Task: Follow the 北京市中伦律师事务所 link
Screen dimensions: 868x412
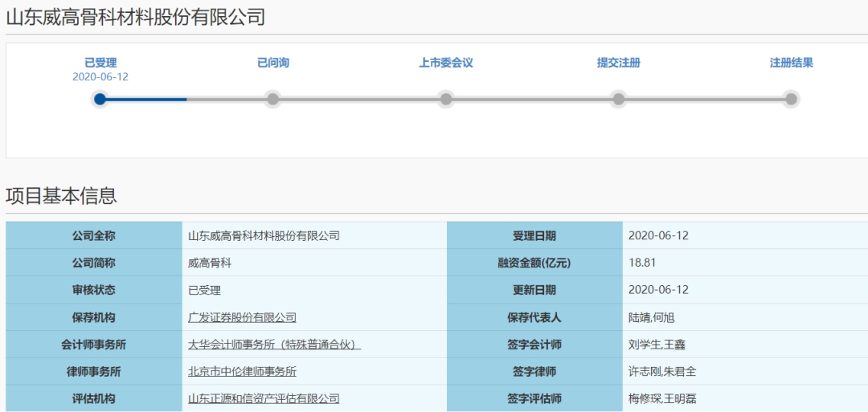Action: click(242, 371)
